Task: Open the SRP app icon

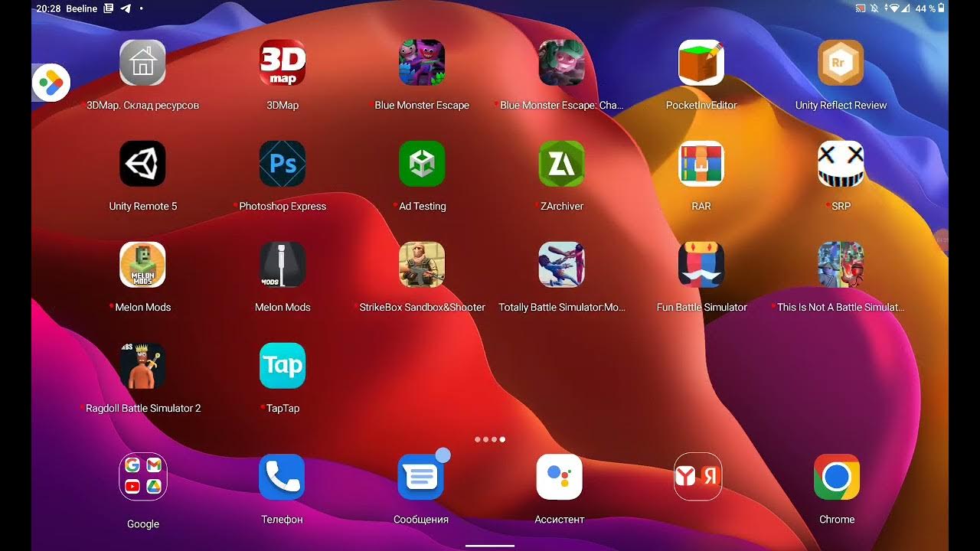Action: pyautogui.click(x=841, y=163)
